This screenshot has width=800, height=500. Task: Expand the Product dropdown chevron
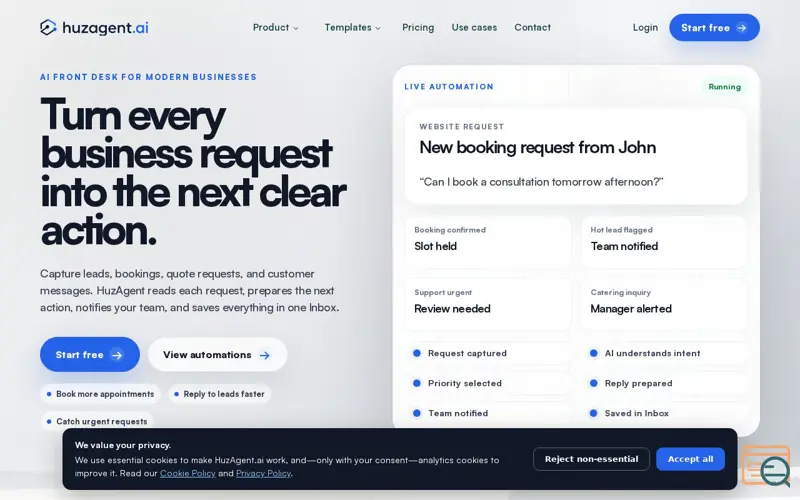click(295, 29)
